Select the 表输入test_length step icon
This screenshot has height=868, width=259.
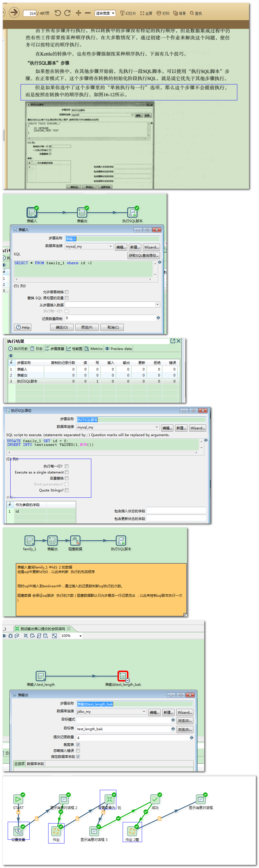point(41,675)
